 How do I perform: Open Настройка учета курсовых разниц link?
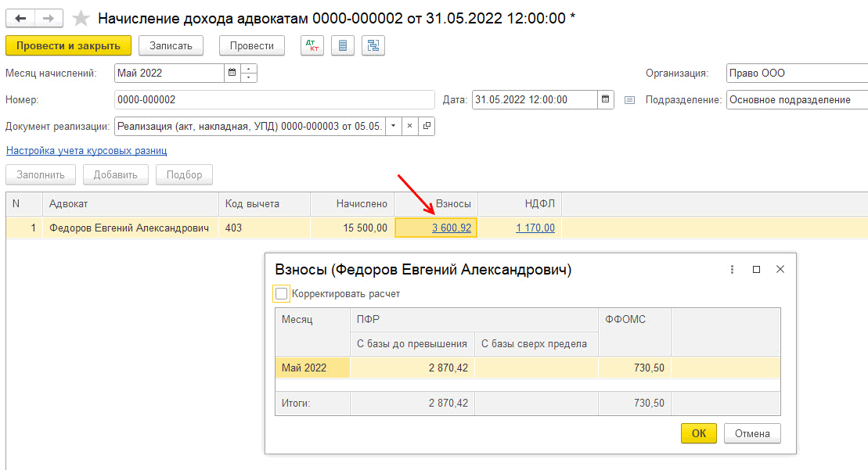pos(86,151)
